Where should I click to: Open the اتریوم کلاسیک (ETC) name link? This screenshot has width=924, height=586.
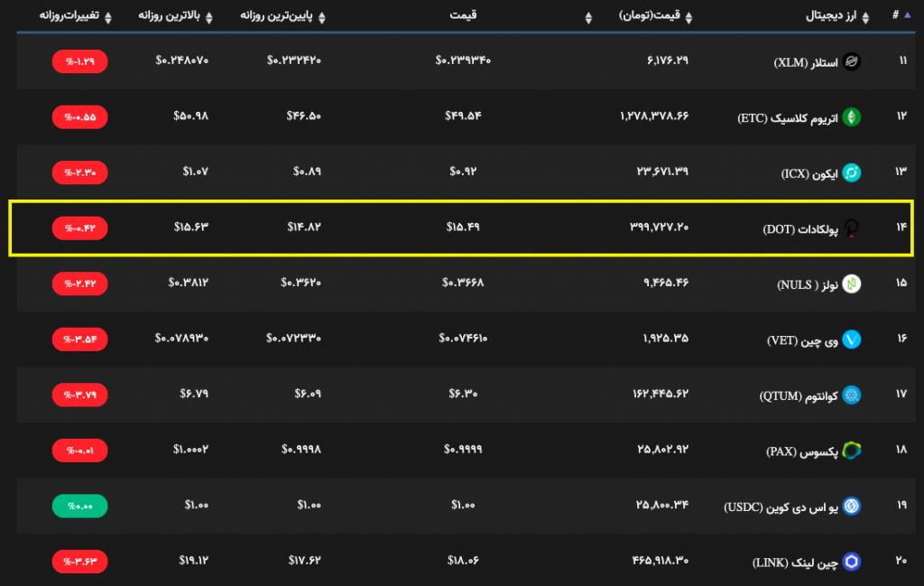click(787, 118)
